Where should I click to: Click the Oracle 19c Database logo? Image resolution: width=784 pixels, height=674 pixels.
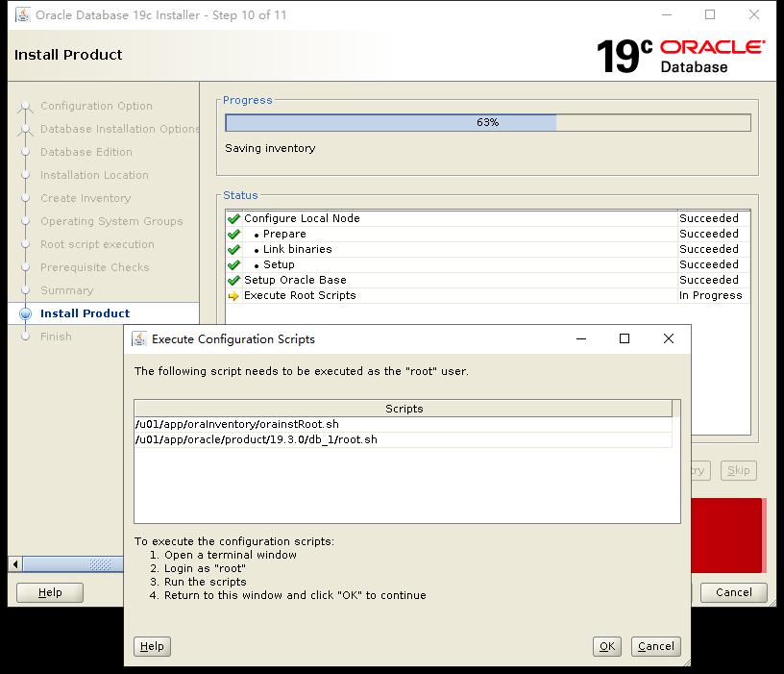click(680, 56)
